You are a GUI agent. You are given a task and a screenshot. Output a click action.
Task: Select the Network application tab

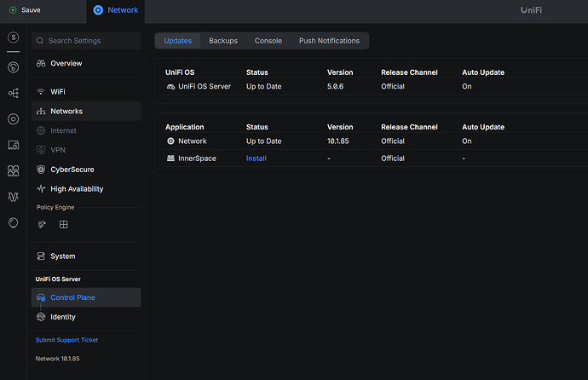coord(116,11)
